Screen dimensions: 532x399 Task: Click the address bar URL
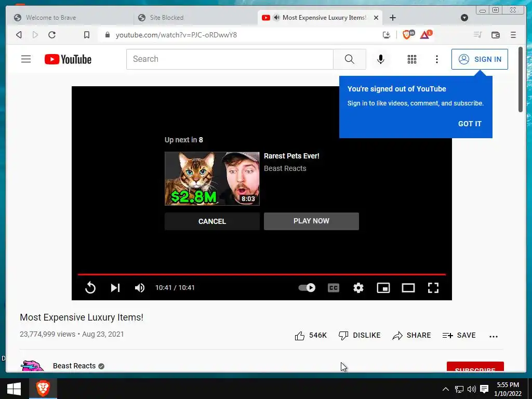point(176,35)
